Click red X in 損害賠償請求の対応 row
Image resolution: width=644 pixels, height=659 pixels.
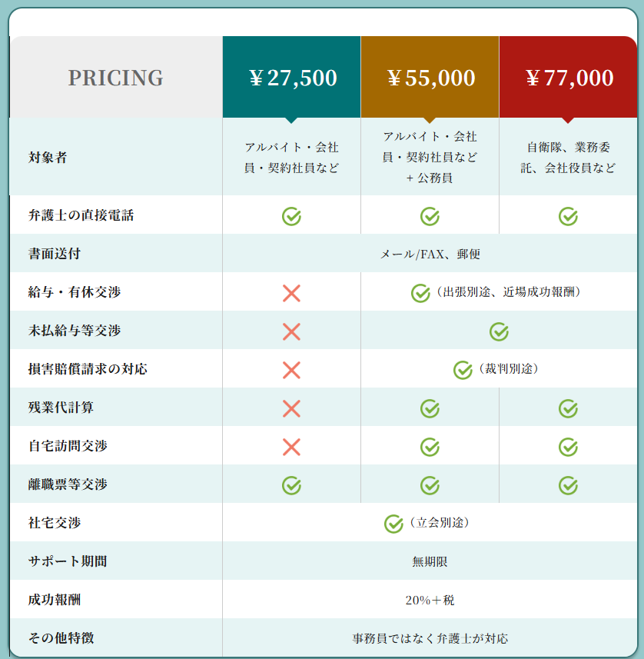click(x=291, y=370)
